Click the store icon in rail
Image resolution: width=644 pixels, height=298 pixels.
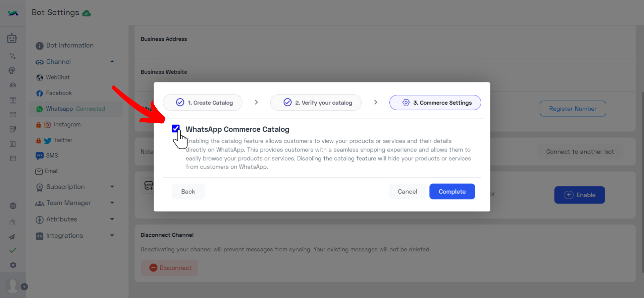(x=13, y=158)
